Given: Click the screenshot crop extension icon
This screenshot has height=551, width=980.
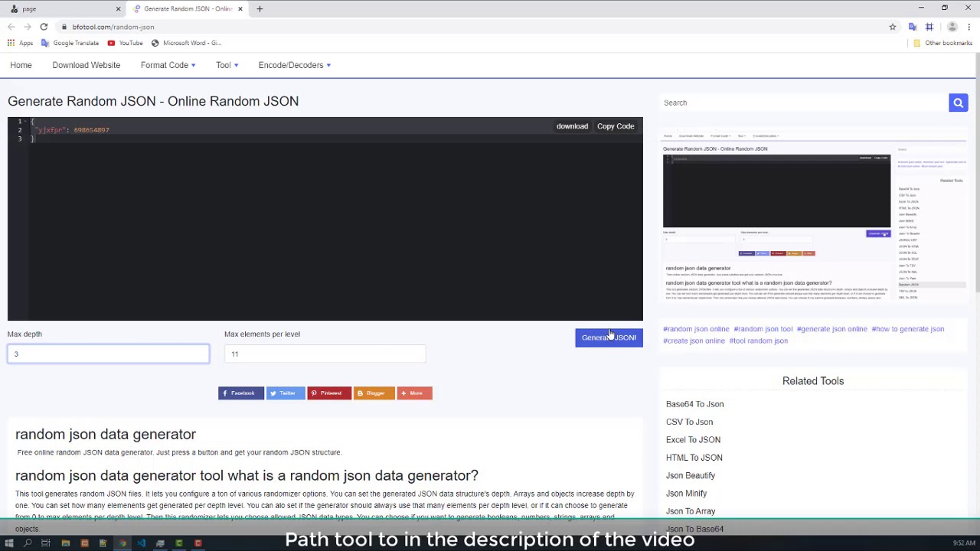Looking at the screenshot, I should [929, 27].
